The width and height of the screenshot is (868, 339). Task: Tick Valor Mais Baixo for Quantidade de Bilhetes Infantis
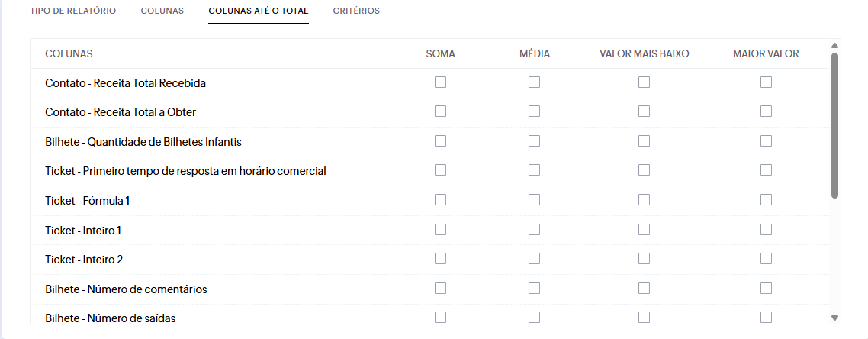(x=644, y=141)
